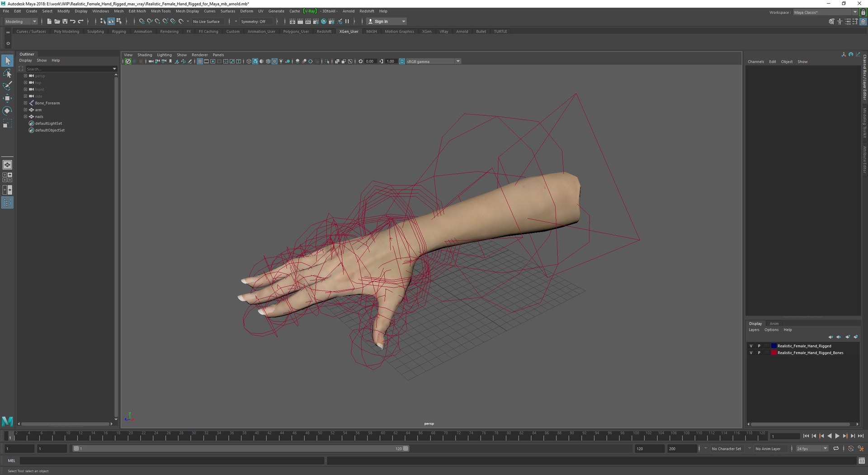Expand the nails node in Outliner
868x475 pixels.
click(x=25, y=116)
